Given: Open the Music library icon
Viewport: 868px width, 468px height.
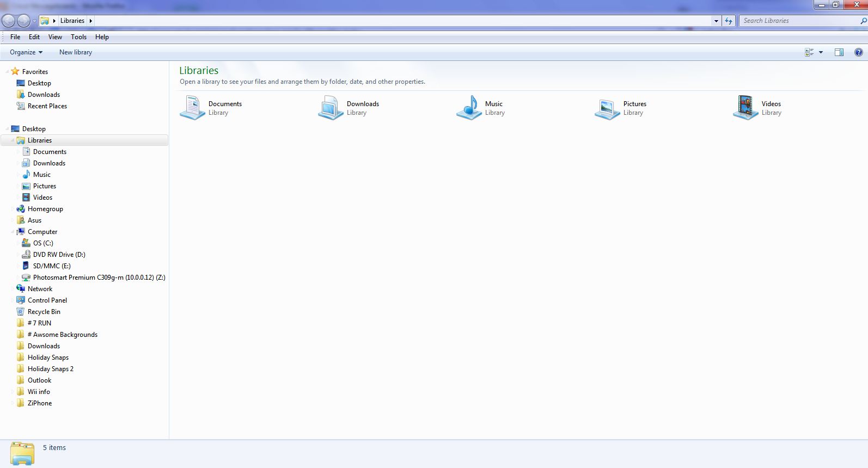Looking at the screenshot, I should coord(469,107).
